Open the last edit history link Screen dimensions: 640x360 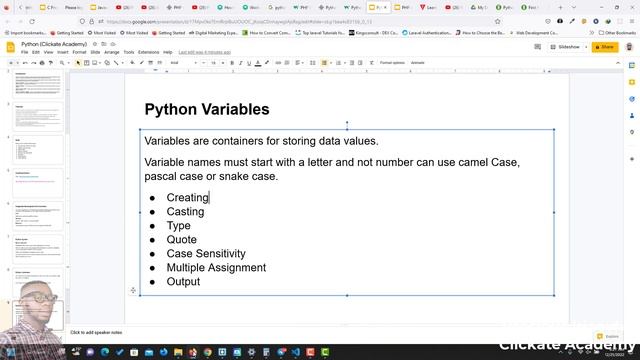(x=204, y=52)
